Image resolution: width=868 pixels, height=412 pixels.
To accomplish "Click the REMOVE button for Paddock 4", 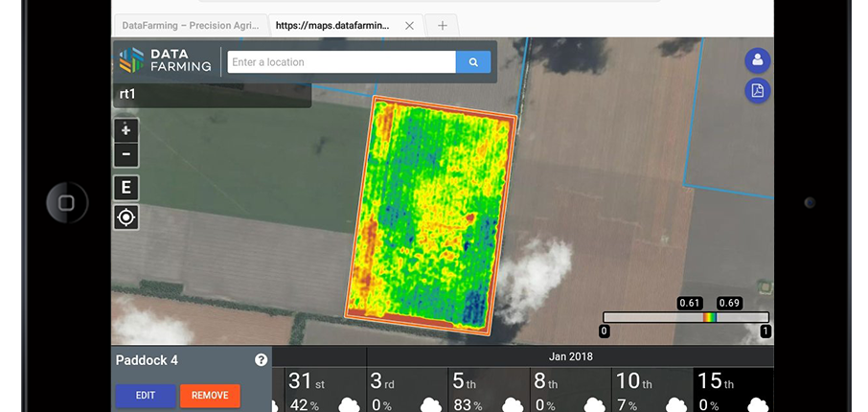I will pyautogui.click(x=210, y=396).
